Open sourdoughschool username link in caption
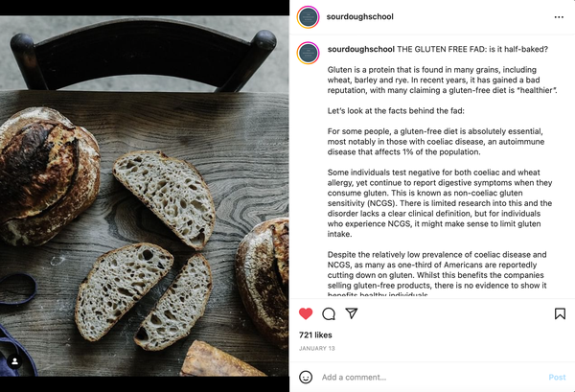575x392 pixels. (x=361, y=49)
